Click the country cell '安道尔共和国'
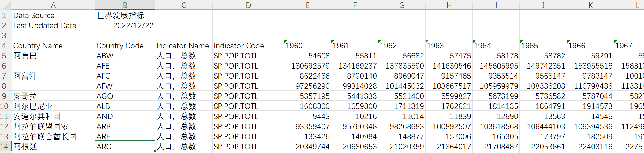The image size is (644, 153). [53, 116]
